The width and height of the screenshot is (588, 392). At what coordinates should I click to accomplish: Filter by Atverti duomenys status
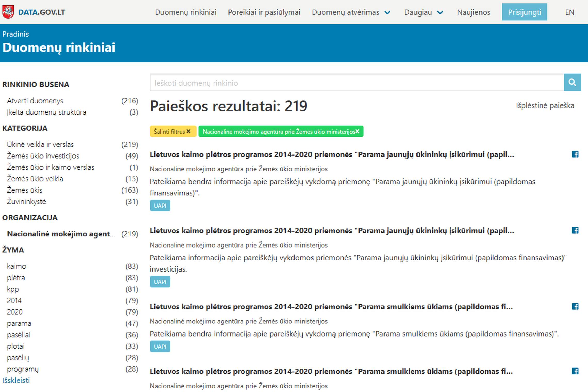coord(35,101)
